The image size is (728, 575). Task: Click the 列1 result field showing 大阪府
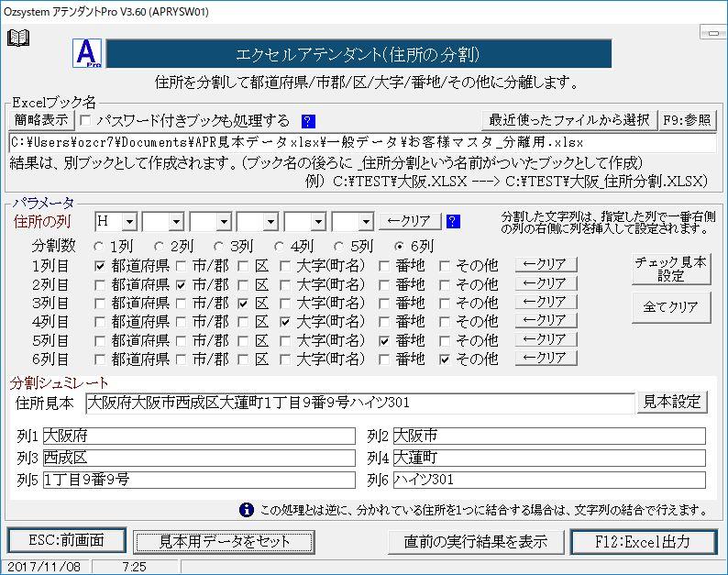tap(200, 437)
